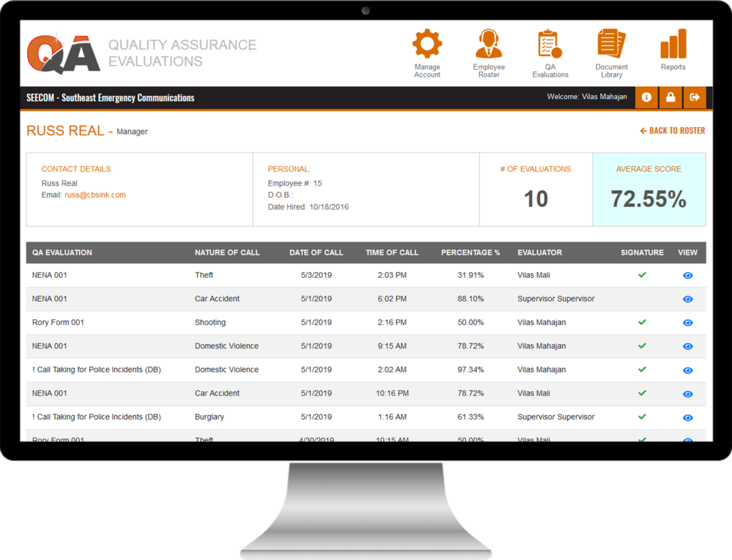Sort by the EVALUATOR column

[536, 252]
